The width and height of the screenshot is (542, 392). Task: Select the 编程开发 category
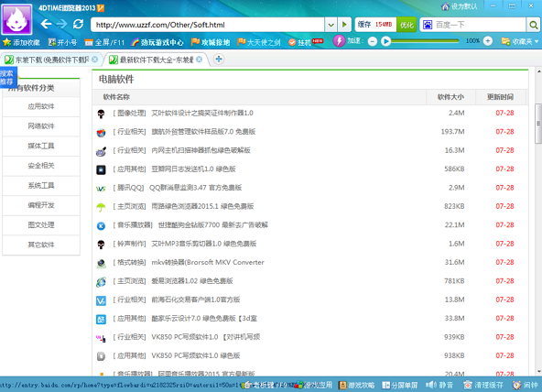41,205
